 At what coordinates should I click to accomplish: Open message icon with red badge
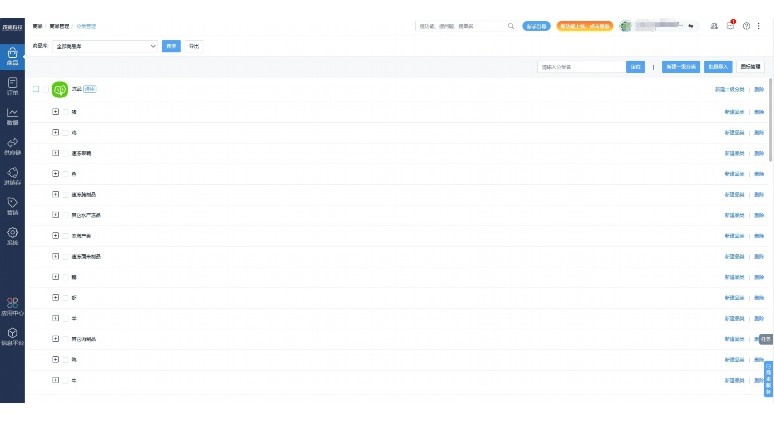click(x=731, y=26)
